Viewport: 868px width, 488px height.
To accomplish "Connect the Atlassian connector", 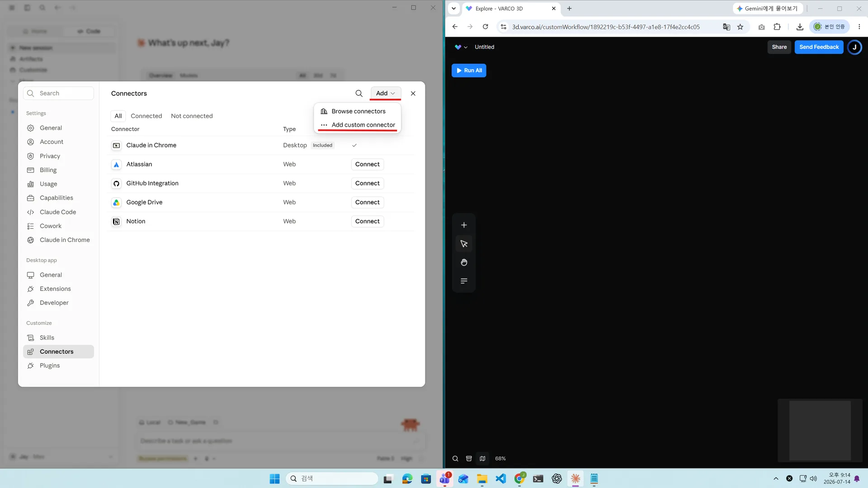I will point(367,164).
